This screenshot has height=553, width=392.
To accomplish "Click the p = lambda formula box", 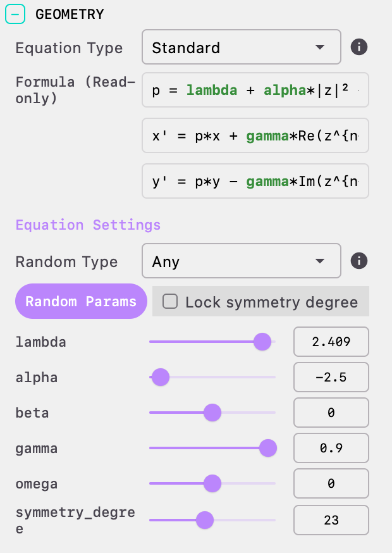I will click(255, 90).
